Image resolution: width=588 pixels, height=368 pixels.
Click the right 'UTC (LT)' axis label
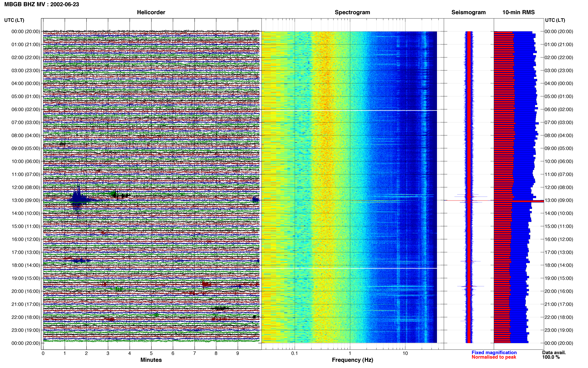tap(555, 20)
